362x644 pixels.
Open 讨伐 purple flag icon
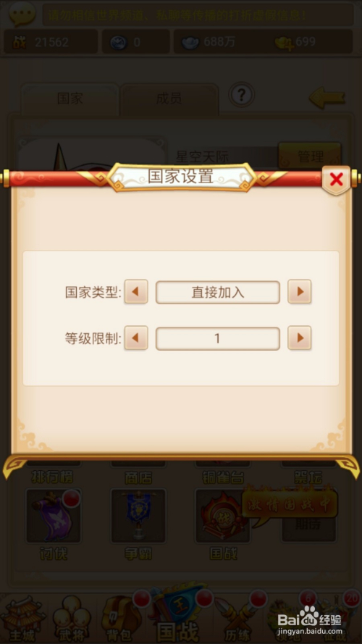(54, 516)
